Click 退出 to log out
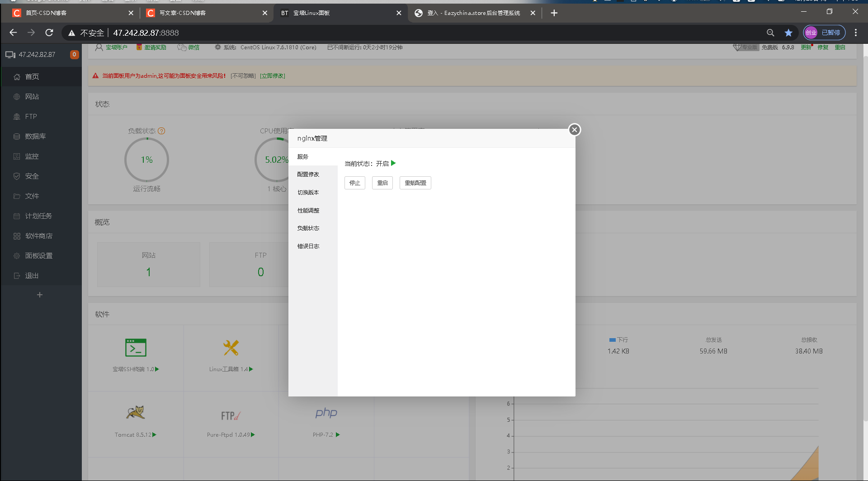 click(41, 276)
